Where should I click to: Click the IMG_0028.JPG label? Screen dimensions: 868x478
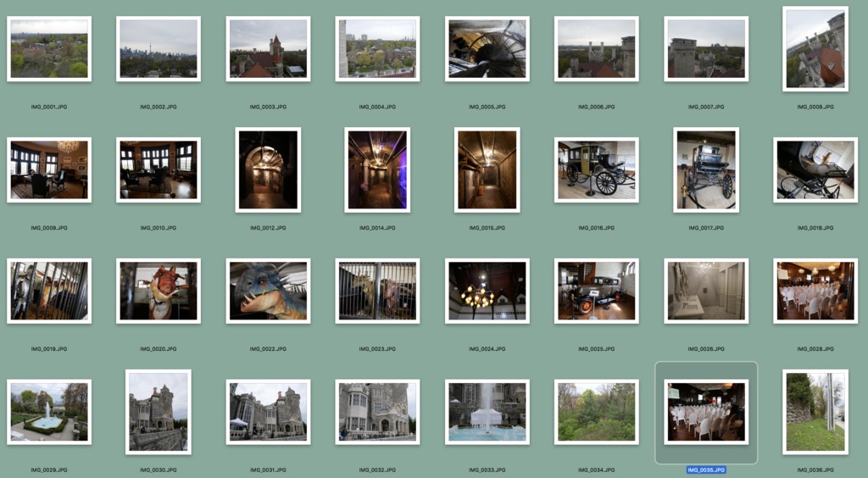click(x=815, y=349)
